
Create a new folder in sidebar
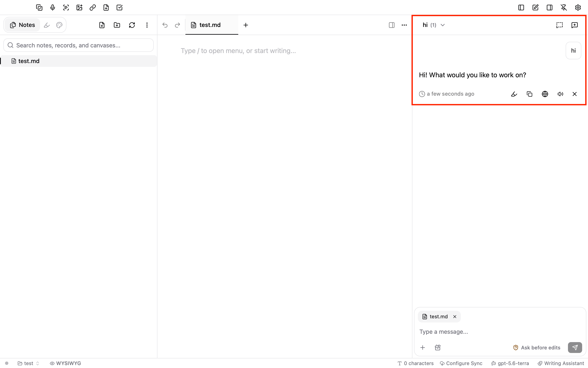coord(117,25)
